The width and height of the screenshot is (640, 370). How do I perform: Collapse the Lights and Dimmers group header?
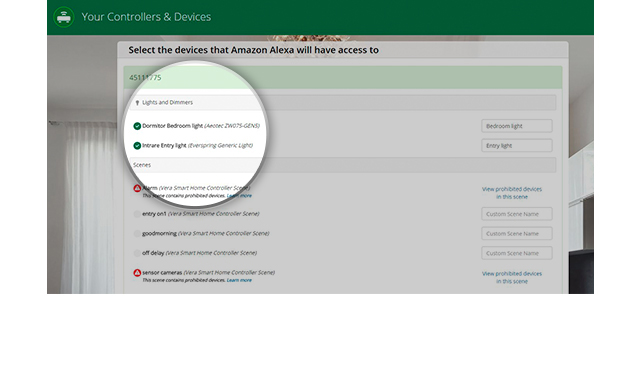(x=343, y=102)
